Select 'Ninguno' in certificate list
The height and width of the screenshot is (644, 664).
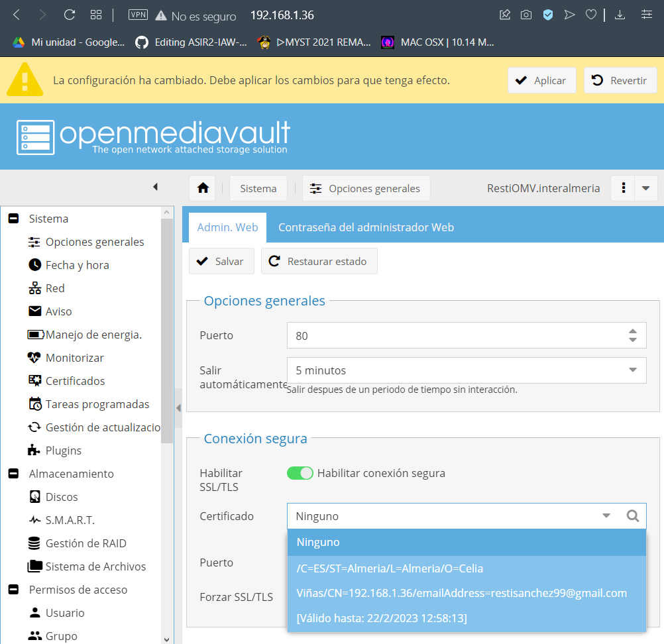point(467,543)
